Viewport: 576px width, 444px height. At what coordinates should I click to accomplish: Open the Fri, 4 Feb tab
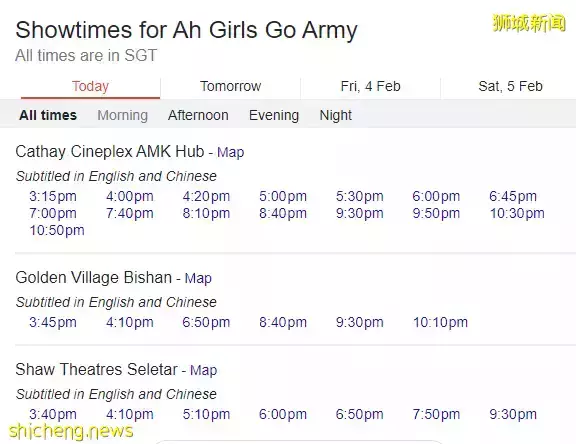[x=370, y=86]
